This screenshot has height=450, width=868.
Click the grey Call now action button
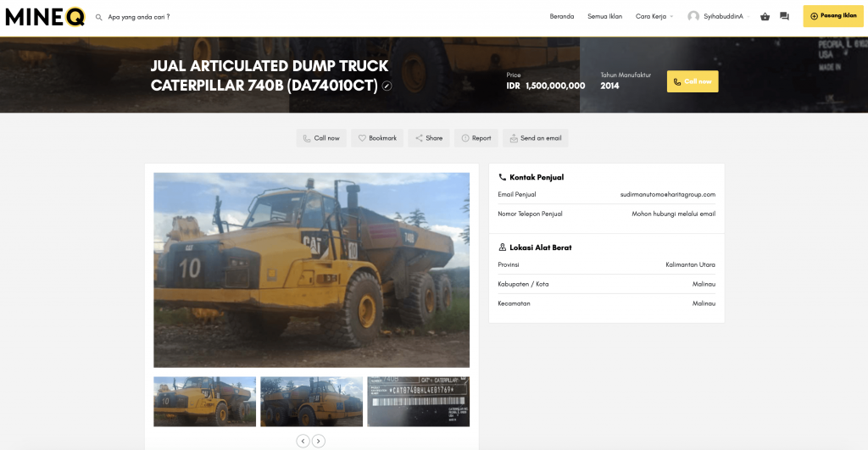click(321, 138)
